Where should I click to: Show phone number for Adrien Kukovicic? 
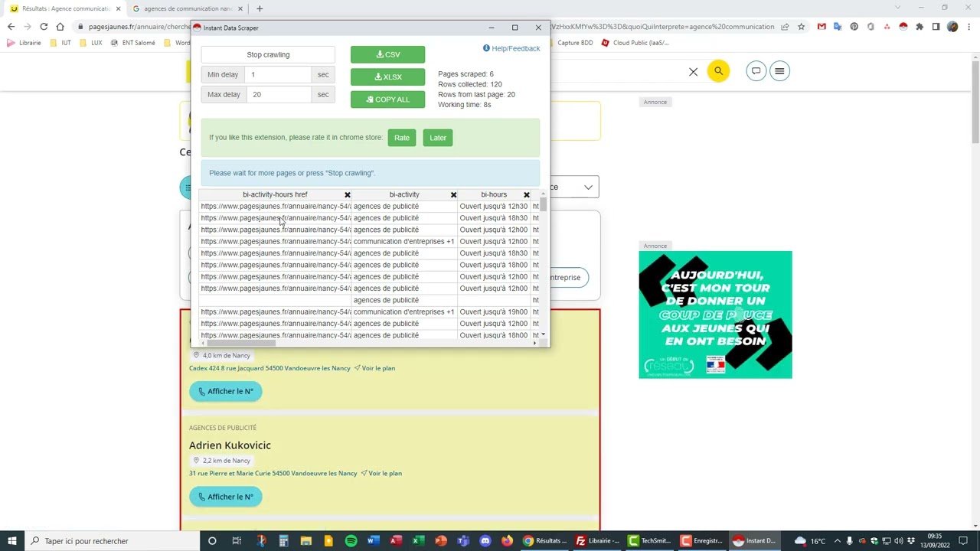pos(226,497)
